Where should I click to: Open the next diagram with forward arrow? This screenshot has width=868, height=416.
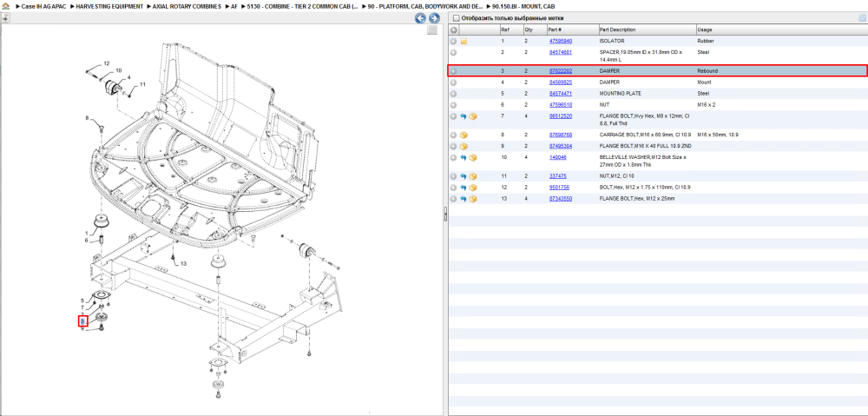tap(435, 18)
